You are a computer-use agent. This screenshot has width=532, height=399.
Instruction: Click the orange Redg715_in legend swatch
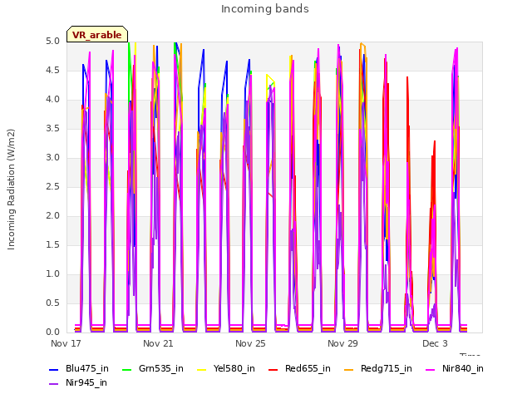[x=348, y=369]
